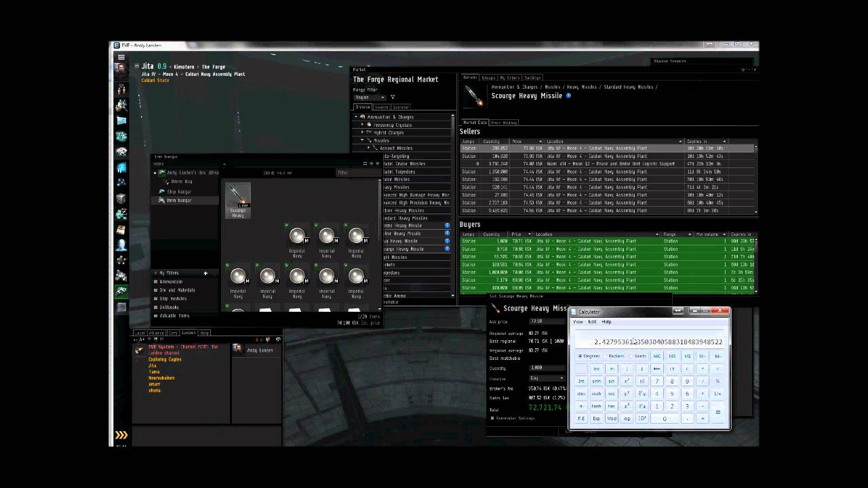Click the Quantity input field in sell window
The height and width of the screenshot is (488, 868).
[547, 368]
